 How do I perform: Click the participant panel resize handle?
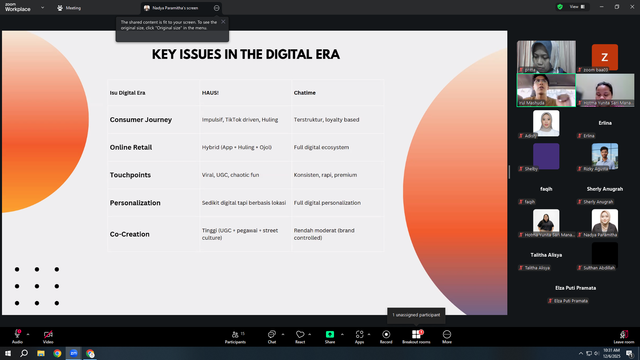[x=509, y=172]
